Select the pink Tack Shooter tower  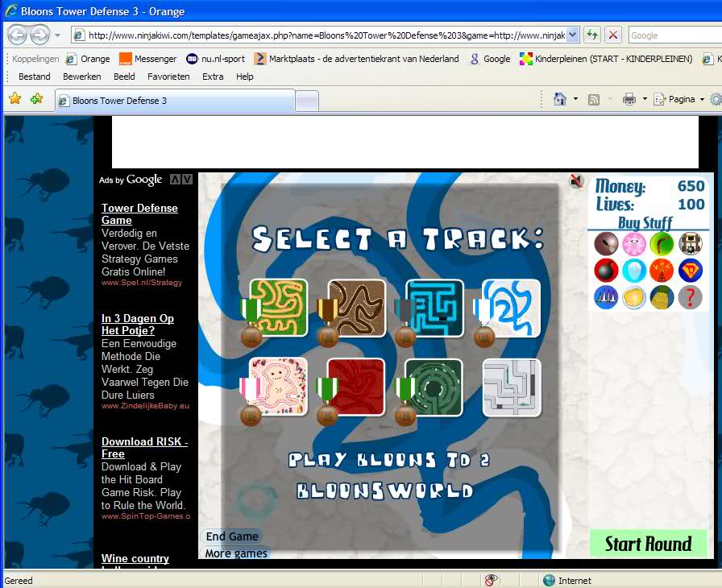click(x=634, y=243)
